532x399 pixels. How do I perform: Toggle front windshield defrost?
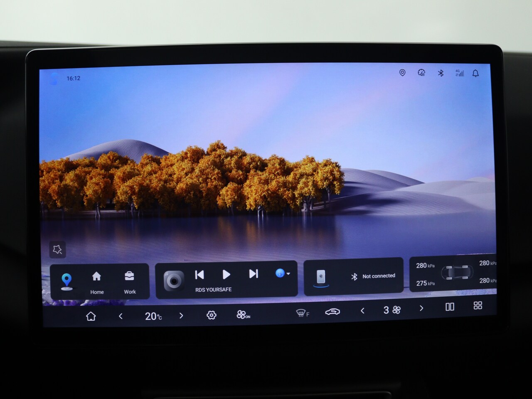302,313
